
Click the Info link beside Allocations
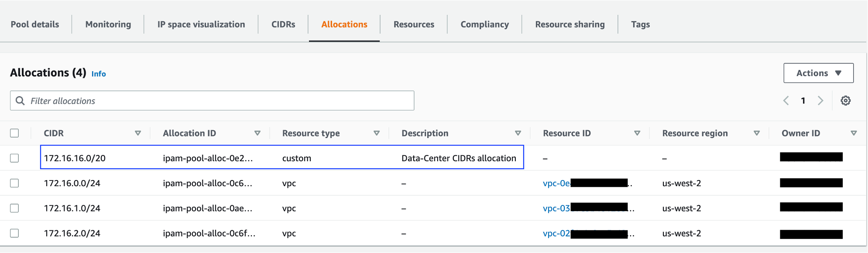point(99,74)
